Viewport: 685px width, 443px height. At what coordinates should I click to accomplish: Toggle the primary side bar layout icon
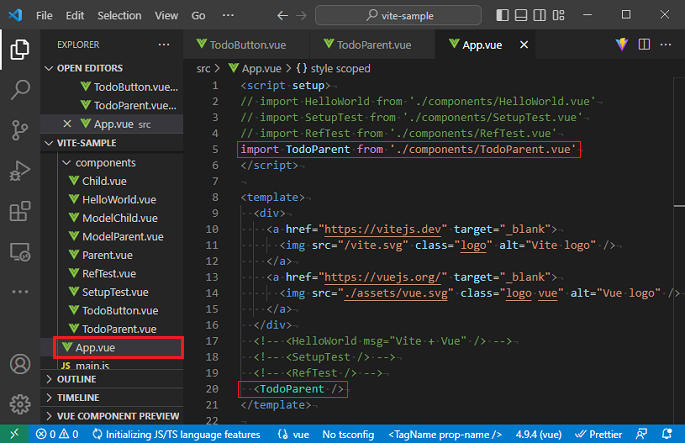[502, 15]
